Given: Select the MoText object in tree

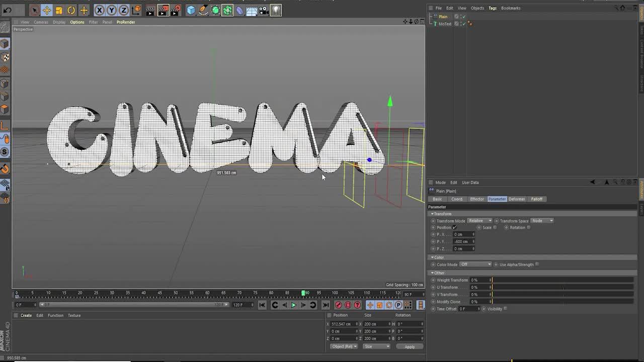Looking at the screenshot, I should (x=445, y=24).
